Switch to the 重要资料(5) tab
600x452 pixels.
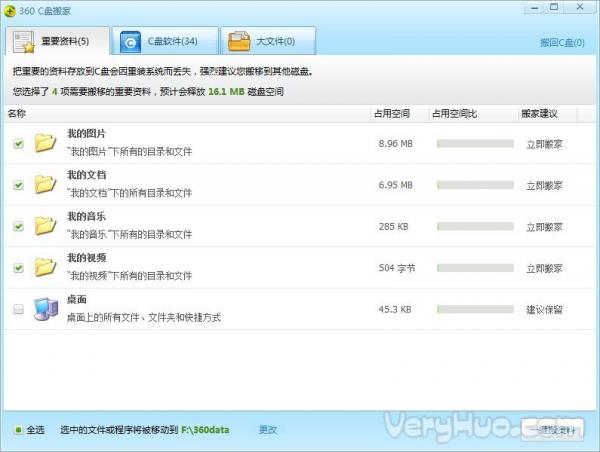[55, 42]
